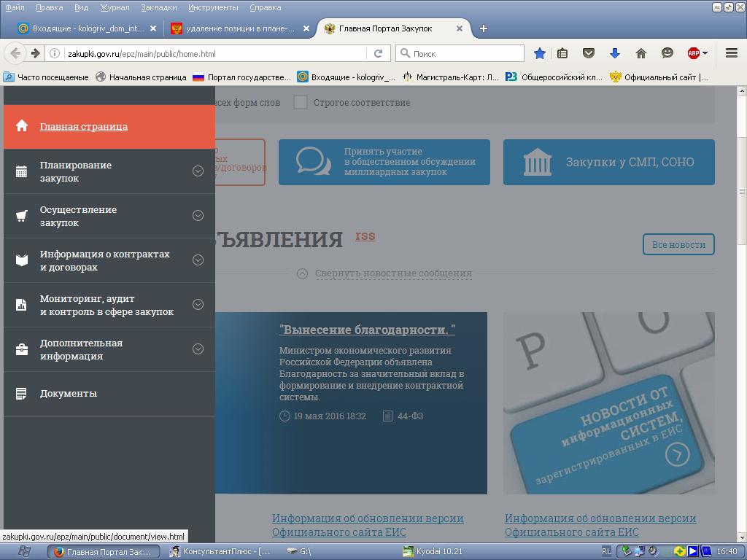747x560 pixels.
Task: Expand Информация о контрактах и договорах
Action: (198, 260)
